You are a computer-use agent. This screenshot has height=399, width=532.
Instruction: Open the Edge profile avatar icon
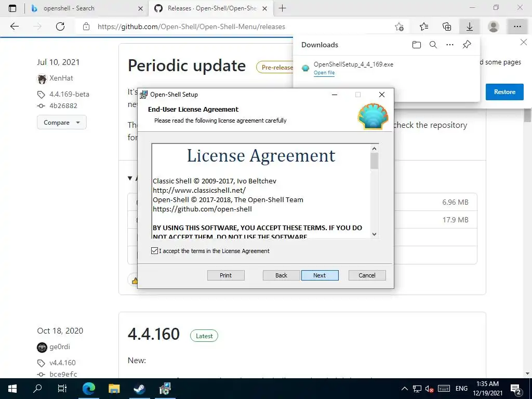pos(494,26)
